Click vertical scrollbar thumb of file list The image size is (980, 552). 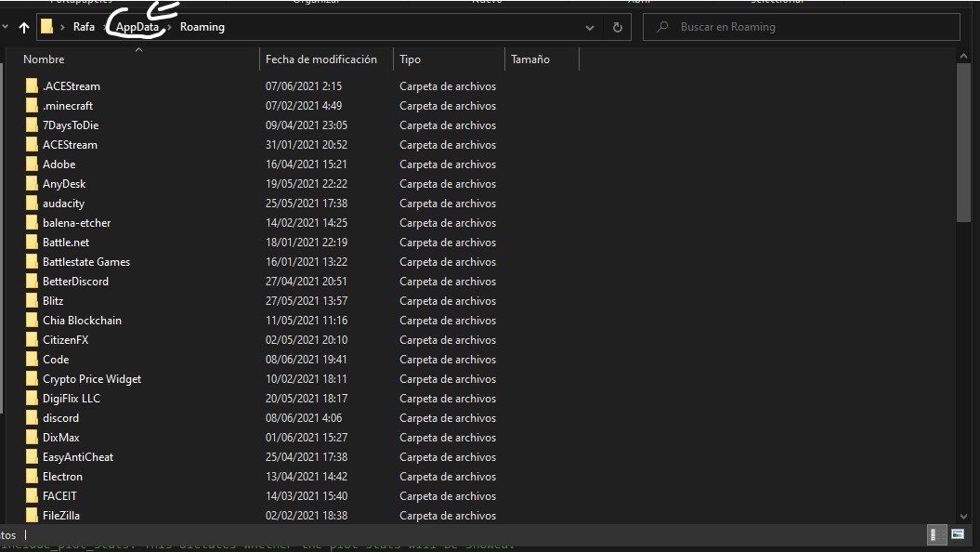tap(963, 142)
